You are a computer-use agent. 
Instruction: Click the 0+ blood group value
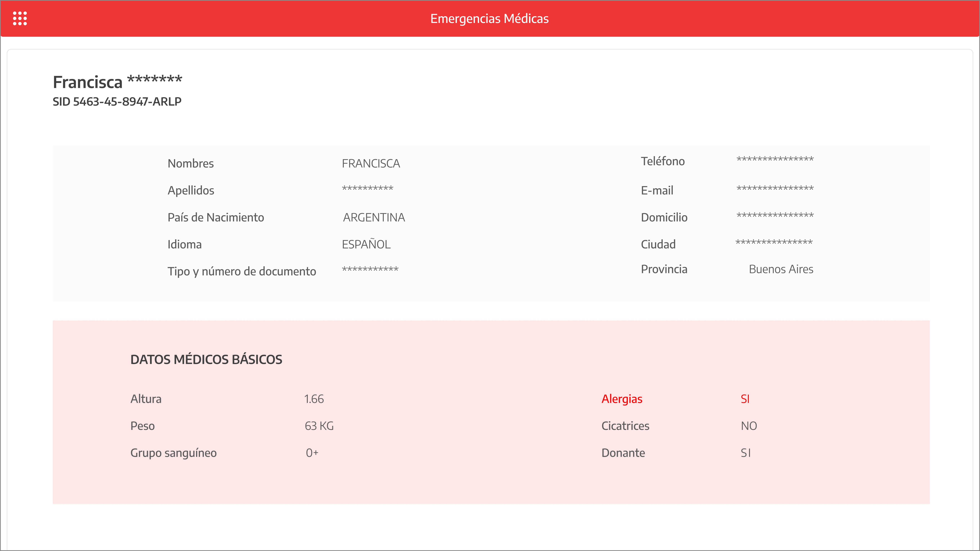click(312, 453)
